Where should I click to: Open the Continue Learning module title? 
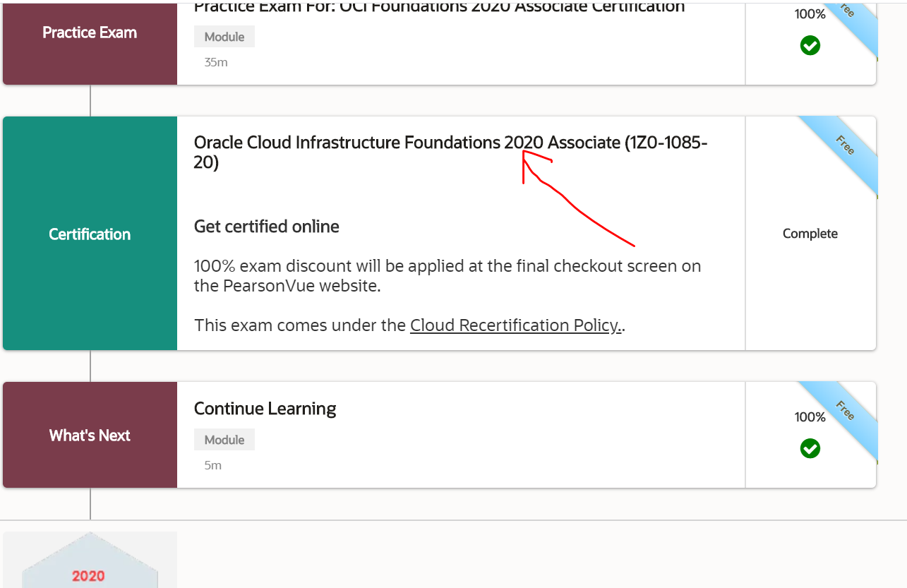click(265, 409)
